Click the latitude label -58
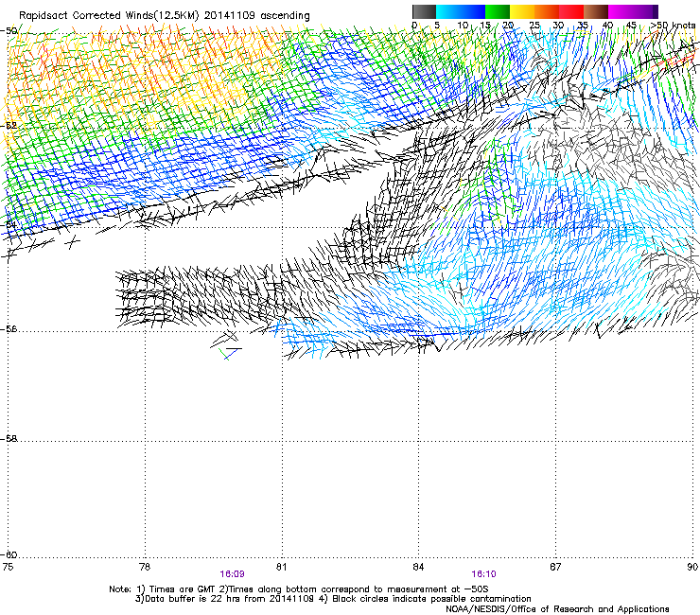This screenshot has height=615, width=700. (9, 439)
